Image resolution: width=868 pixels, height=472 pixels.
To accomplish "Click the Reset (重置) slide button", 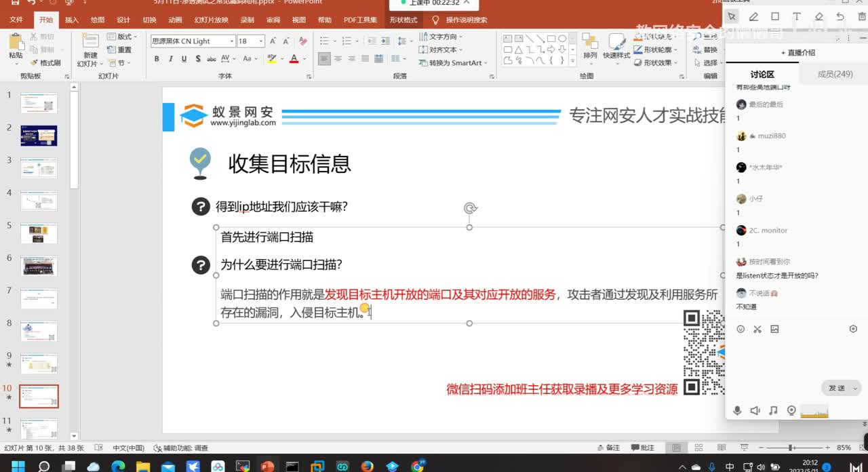I will [120, 50].
